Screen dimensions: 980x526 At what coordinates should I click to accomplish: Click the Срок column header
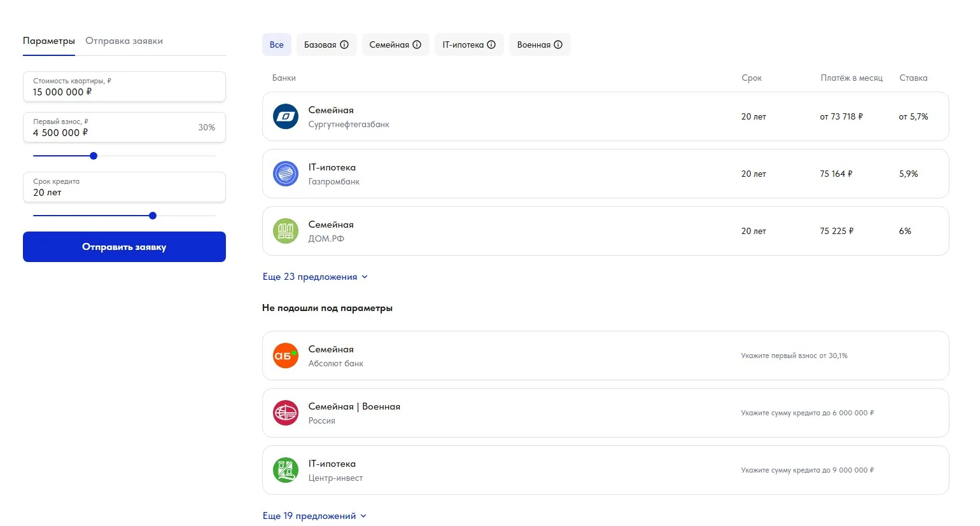coord(752,78)
